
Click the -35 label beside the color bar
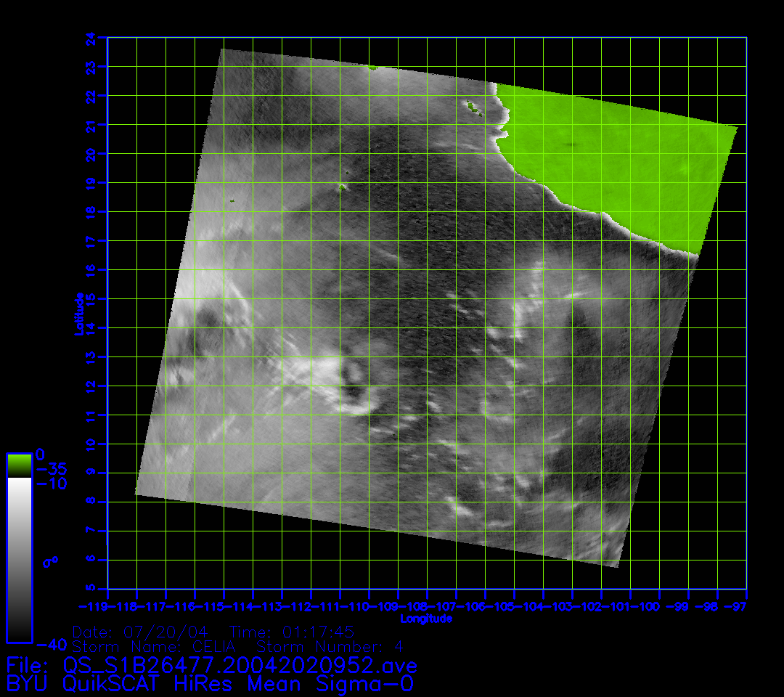coord(51,469)
